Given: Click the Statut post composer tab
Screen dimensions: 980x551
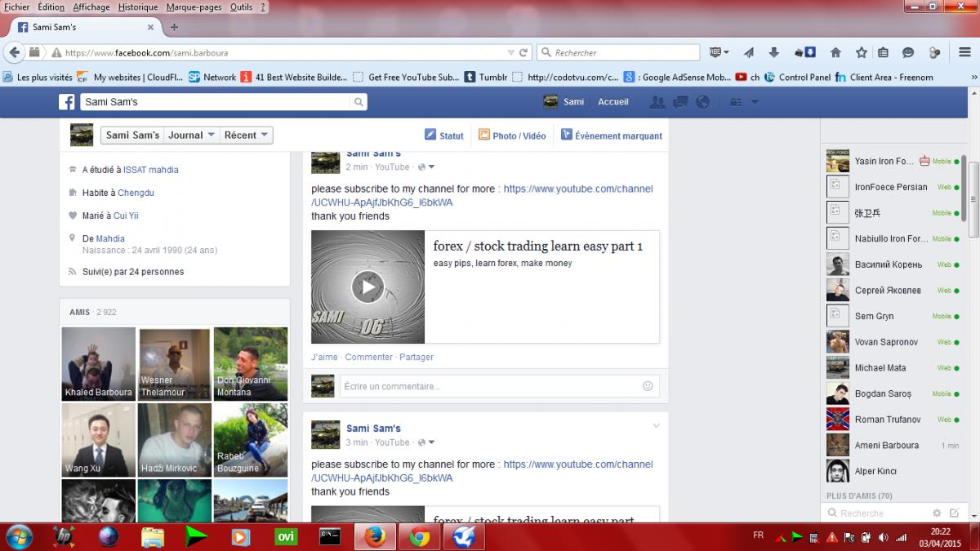Looking at the screenshot, I should pyautogui.click(x=443, y=136).
